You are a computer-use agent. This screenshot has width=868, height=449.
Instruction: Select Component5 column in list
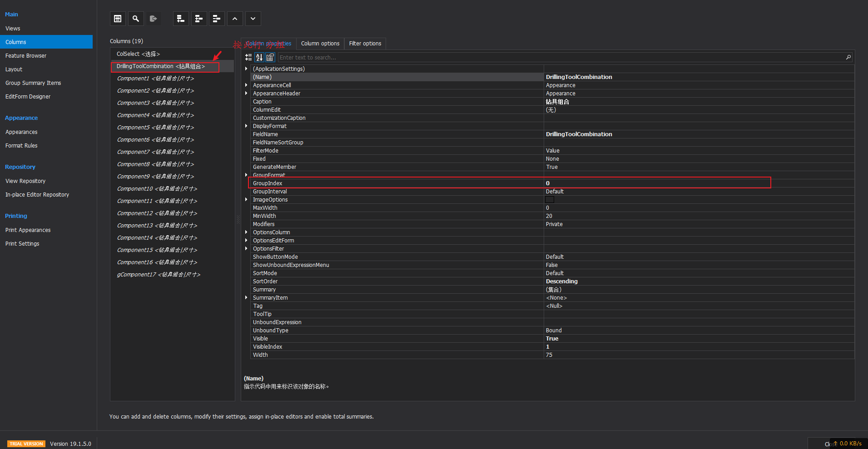click(173, 128)
